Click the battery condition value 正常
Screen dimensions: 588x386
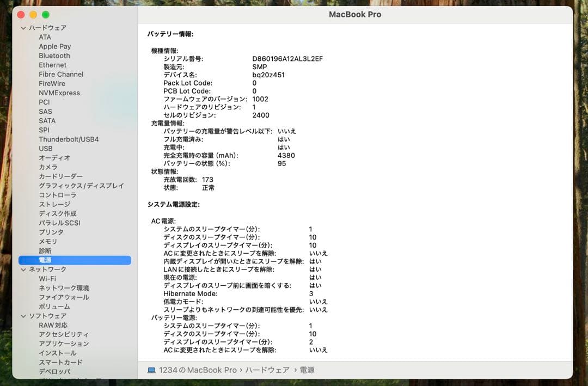[x=208, y=188]
